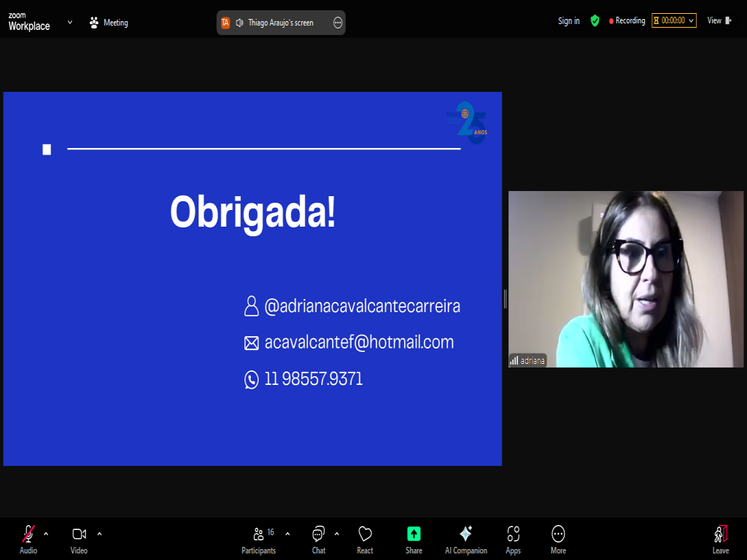Click the green encryption shield icon
Viewport: 747px width, 560px height.
595,21
